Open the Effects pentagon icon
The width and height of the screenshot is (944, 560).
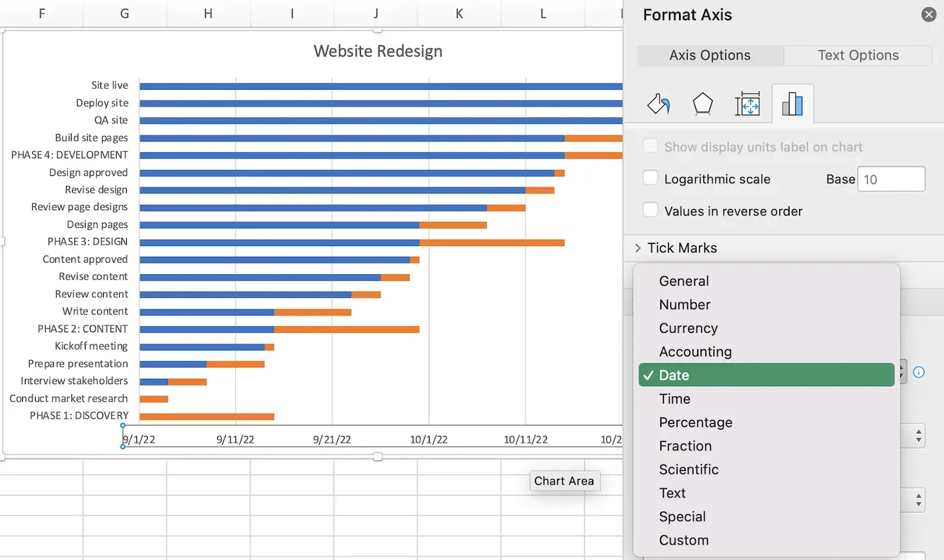pyautogui.click(x=703, y=103)
